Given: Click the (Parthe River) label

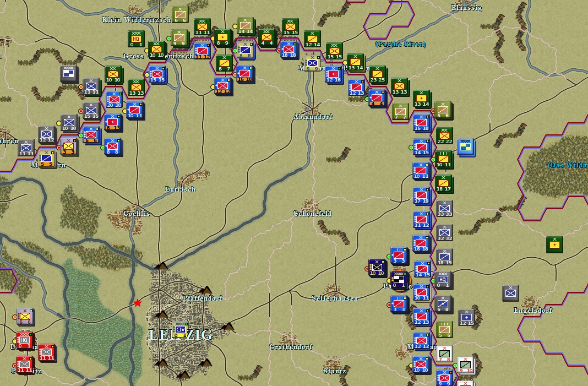Looking at the screenshot, I should tap(400, 44).
